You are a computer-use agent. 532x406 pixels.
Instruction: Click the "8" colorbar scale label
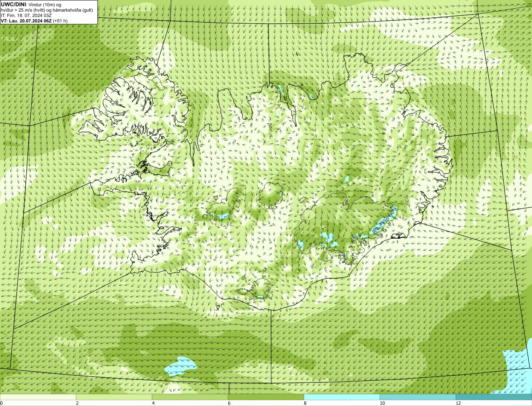tap(305, 403)
